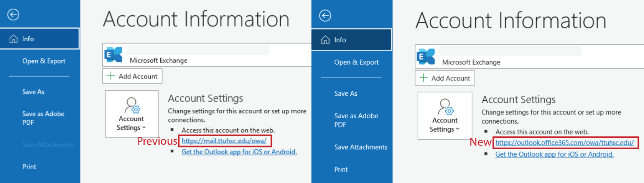Click the person-gear Account Settings icon in right window
The width and height of the screenshot is (644, 183).
coord(446,107)
